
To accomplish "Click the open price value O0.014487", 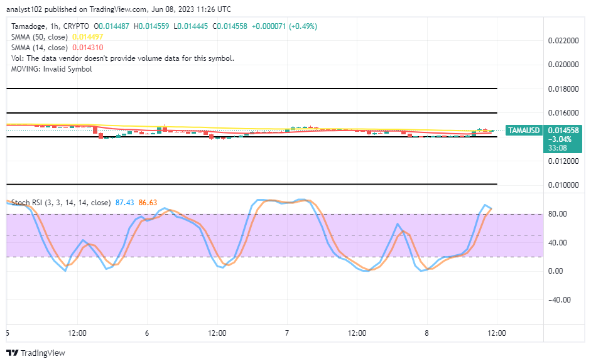I will (112, 26).
